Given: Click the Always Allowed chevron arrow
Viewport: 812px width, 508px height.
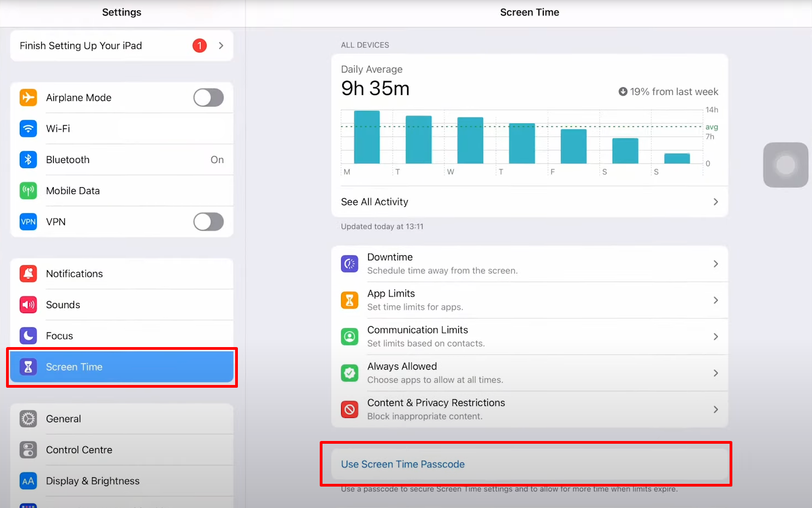Looking at the screenshot, I should pyautogui.click(x=715, y=373).
